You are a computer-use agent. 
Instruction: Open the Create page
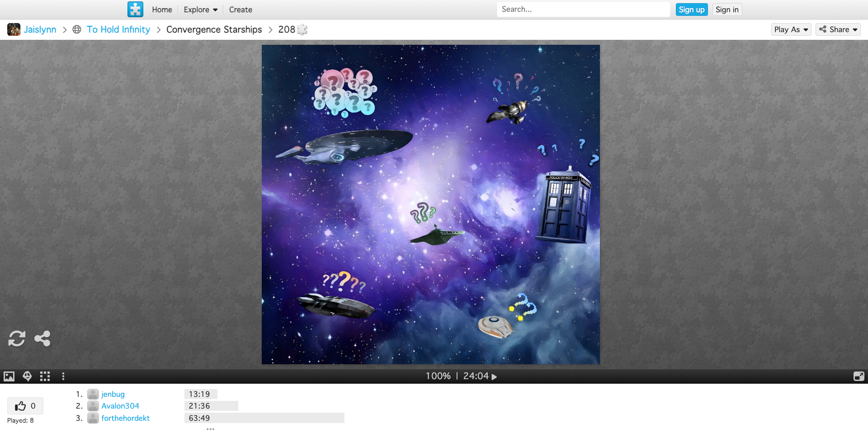click(241, 10)
